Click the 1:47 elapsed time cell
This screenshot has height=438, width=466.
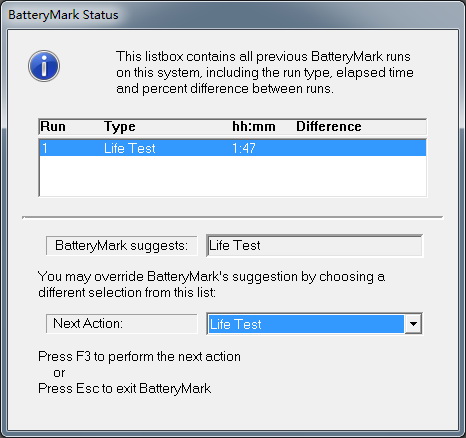[x=244, y=148]
